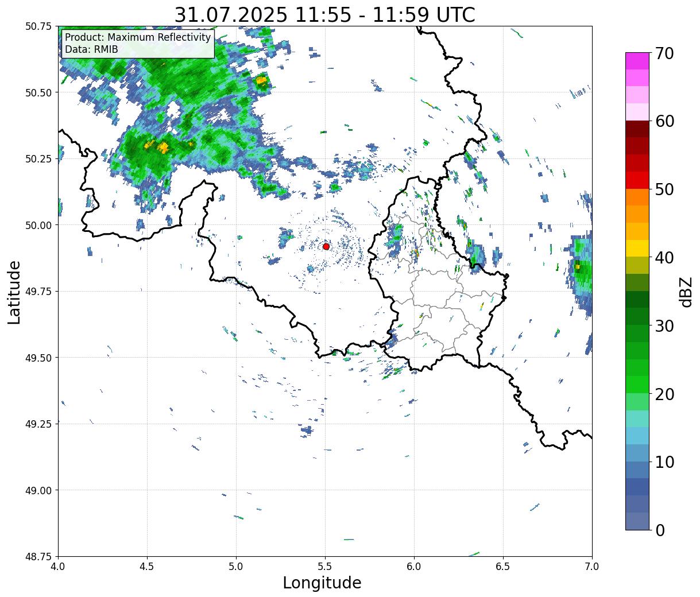Image resolution: width=700 pixels, height=597 pixels.
Task: Click the plot title "31.07.2025 11:55 - 11:59 UTC"
Action: (x=324, y=14)
